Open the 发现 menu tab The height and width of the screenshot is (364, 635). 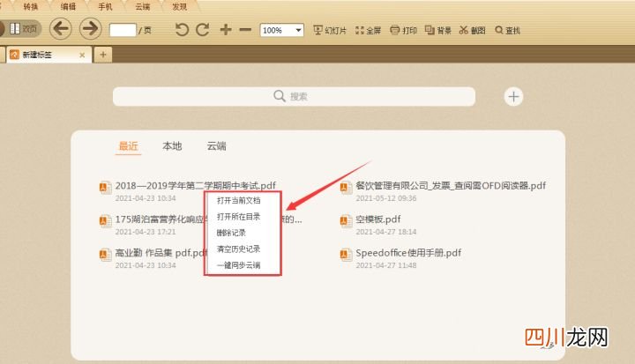pos(179,6)
